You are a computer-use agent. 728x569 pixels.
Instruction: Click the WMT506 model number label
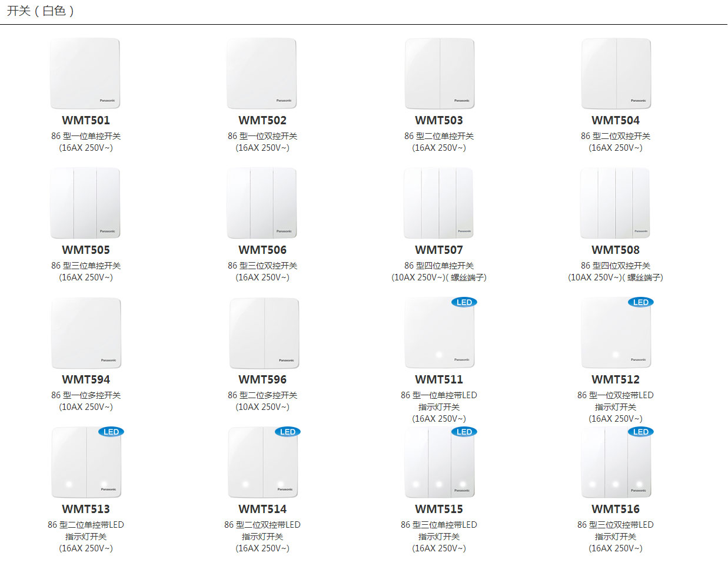pos(262,250)
